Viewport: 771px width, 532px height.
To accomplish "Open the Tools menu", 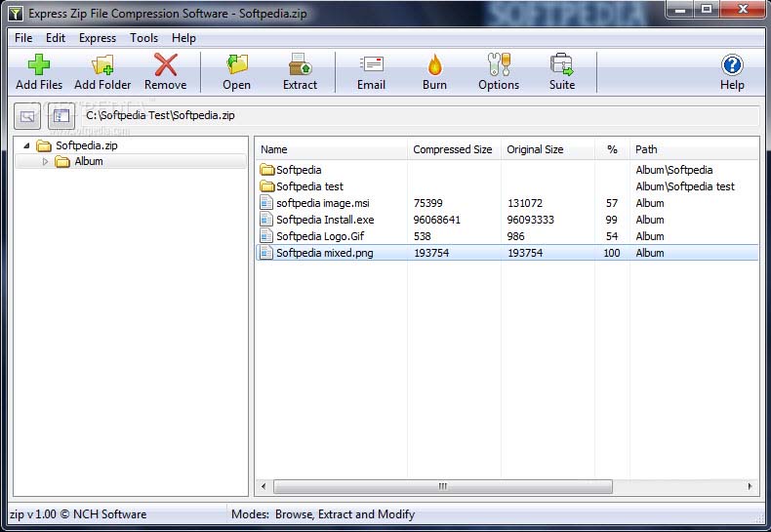I will [143, 38].
